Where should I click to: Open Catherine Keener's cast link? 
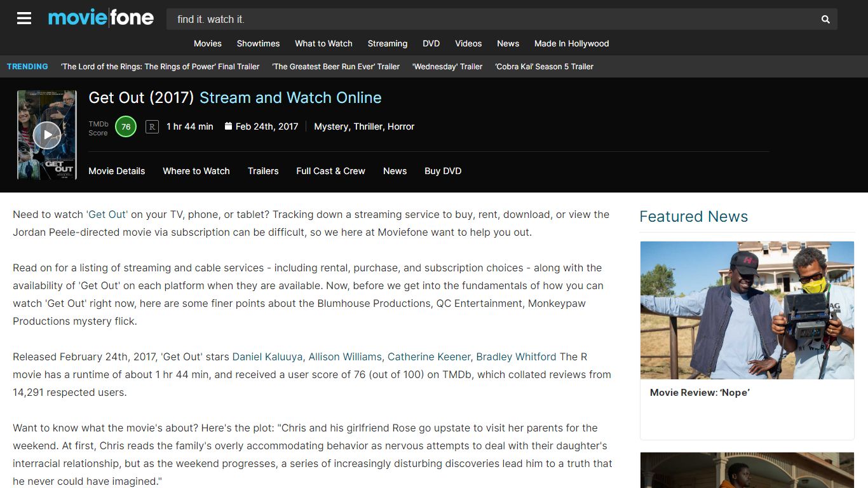[x=429, y=357]
